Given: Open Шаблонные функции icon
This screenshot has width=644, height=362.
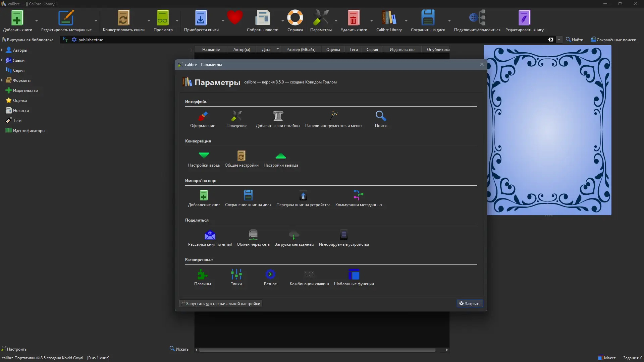Looking at the screenshot, I should (x=354, y=275).
